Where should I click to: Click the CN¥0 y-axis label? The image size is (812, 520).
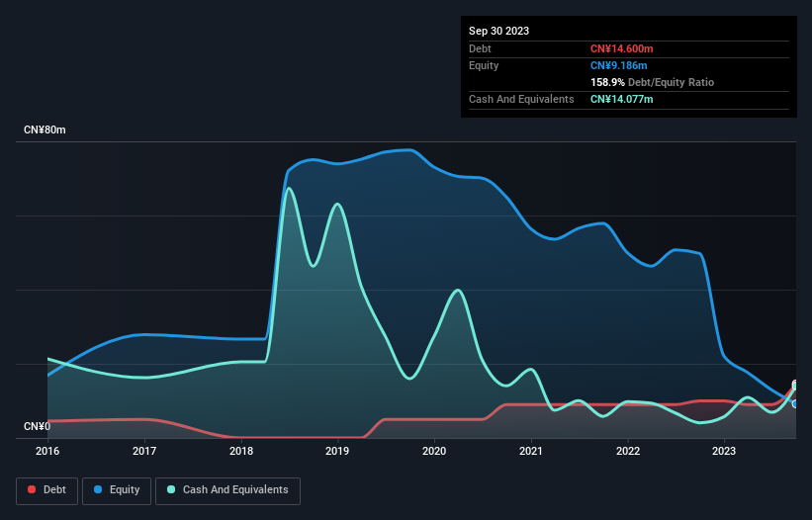[38, 426]
